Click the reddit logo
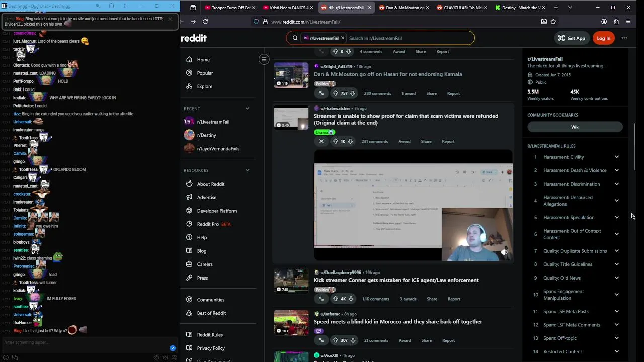The image size is (644, 362). [194, 38]
